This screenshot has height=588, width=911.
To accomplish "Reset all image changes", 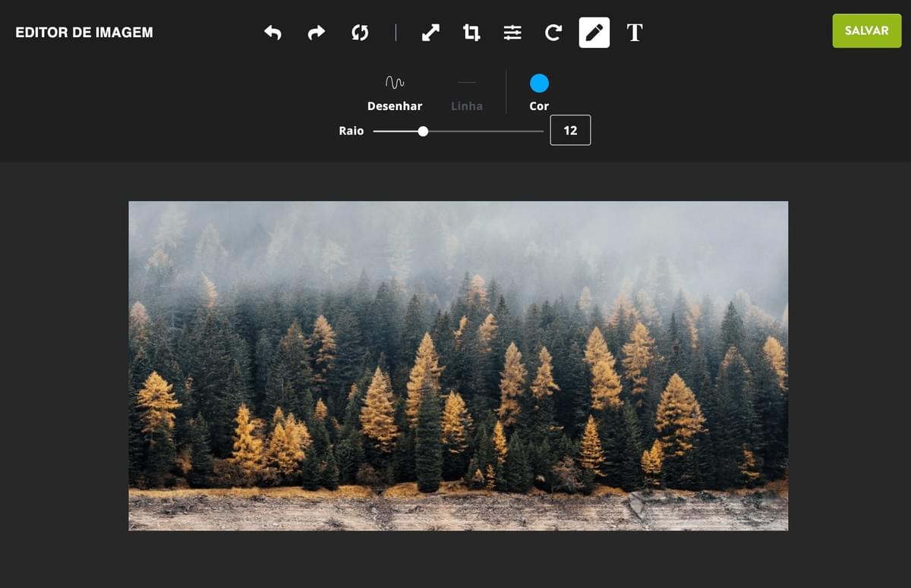I will (x=360, y=33).
